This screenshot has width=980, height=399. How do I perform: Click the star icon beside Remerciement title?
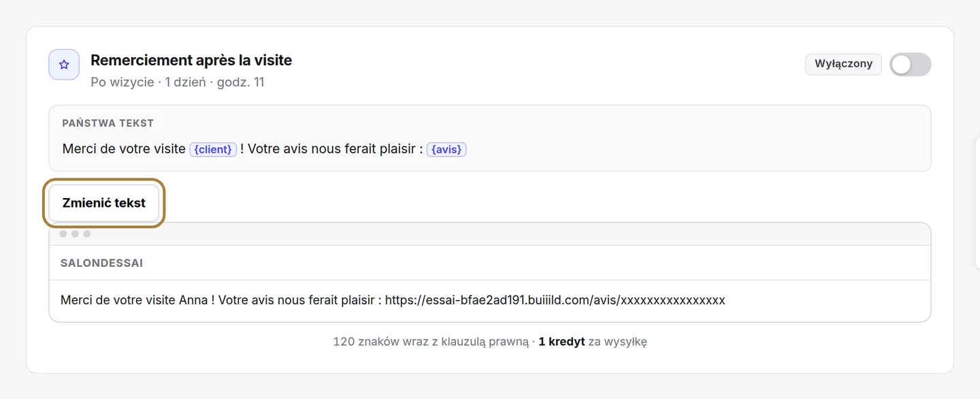coord(64,65)
